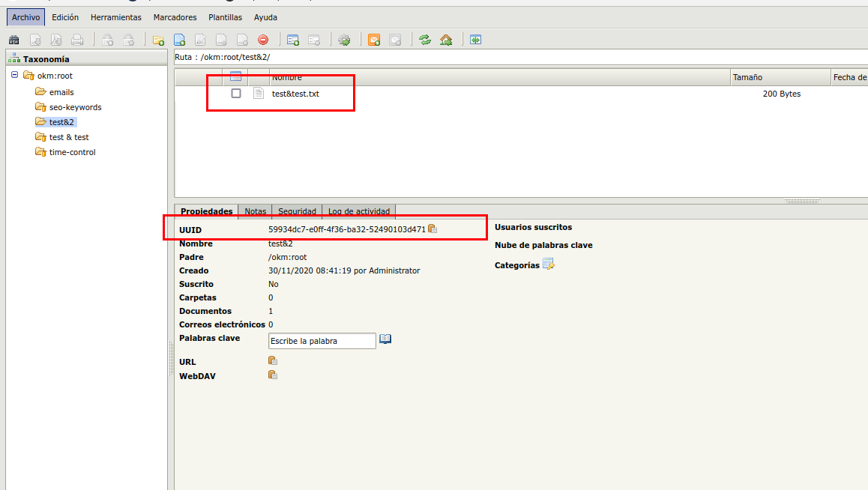
Task: Click the horizontal splitter handle above properties
Action: pos(802,201)
